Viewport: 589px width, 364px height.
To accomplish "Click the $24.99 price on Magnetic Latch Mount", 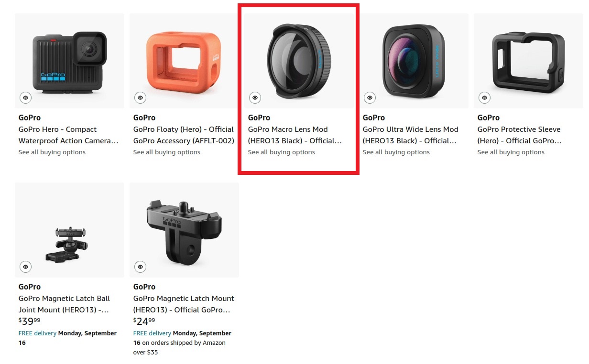I will pos(144,321).
